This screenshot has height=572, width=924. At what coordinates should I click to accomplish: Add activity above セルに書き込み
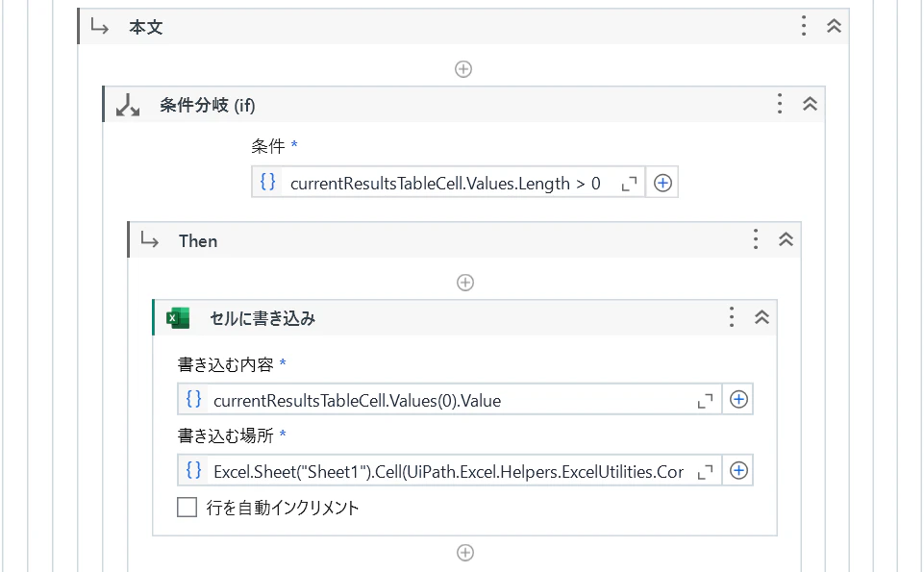(x=465, y=283)
